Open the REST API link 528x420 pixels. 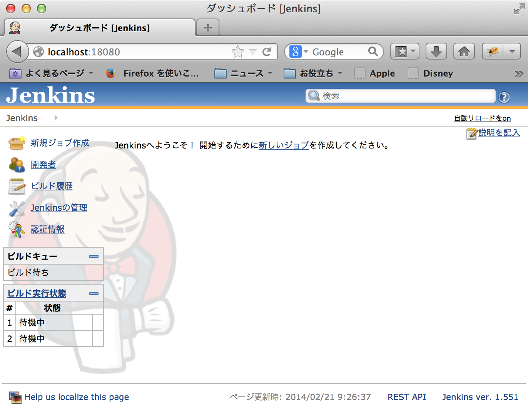click(x=407, y=397)
